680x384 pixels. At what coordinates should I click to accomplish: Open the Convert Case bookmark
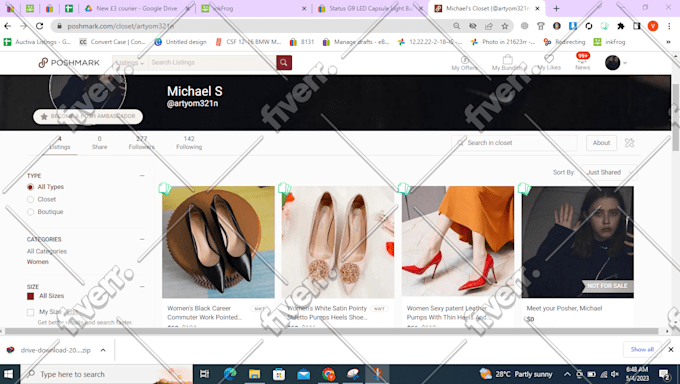coord(113,42)
